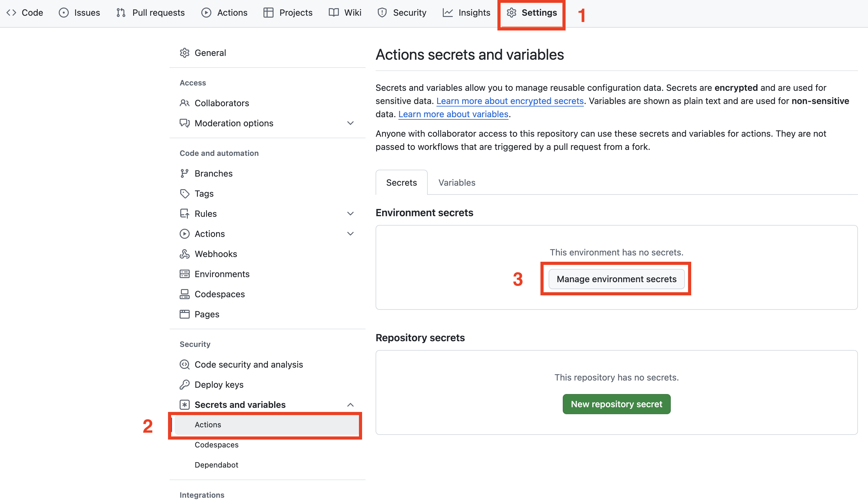Click the sidebar Actions play-circle icon

tap(185, 234)
